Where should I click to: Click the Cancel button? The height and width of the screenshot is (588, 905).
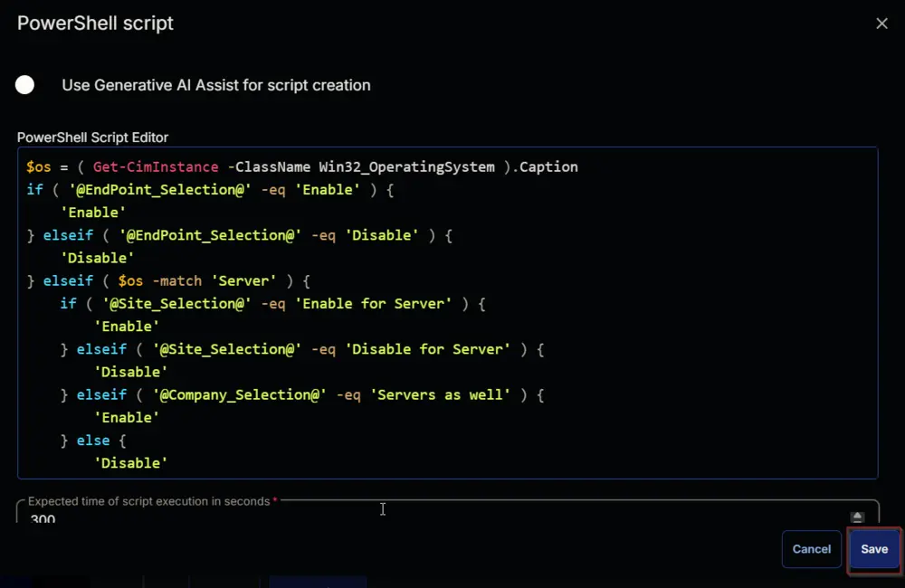pos(811,549)
